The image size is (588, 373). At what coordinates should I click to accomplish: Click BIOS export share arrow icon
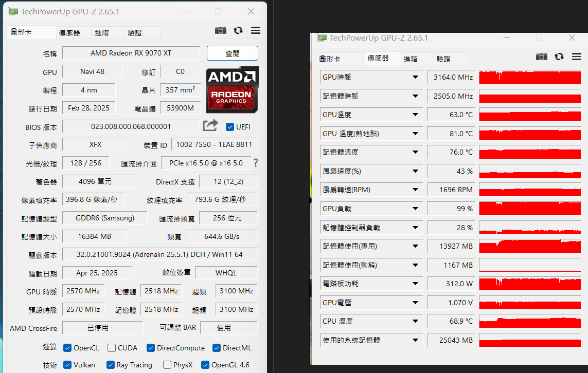coord(210,125)
